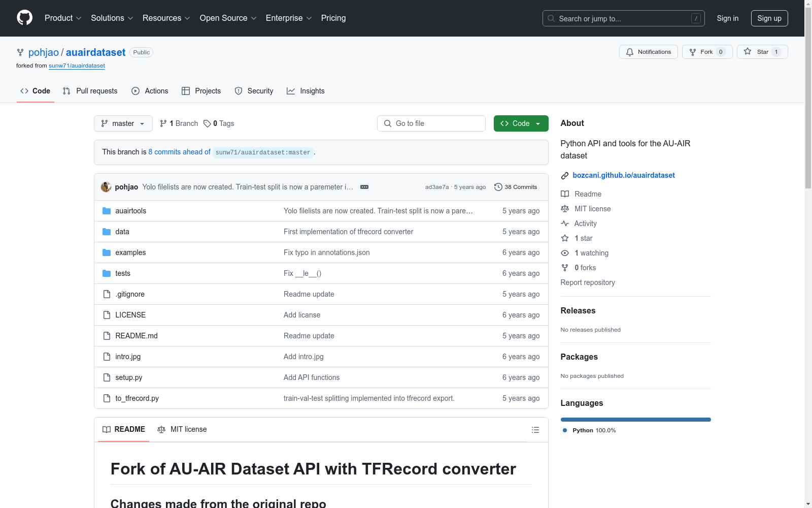
Task: Switch to the Pull requests tab
Action: point(90,91)
